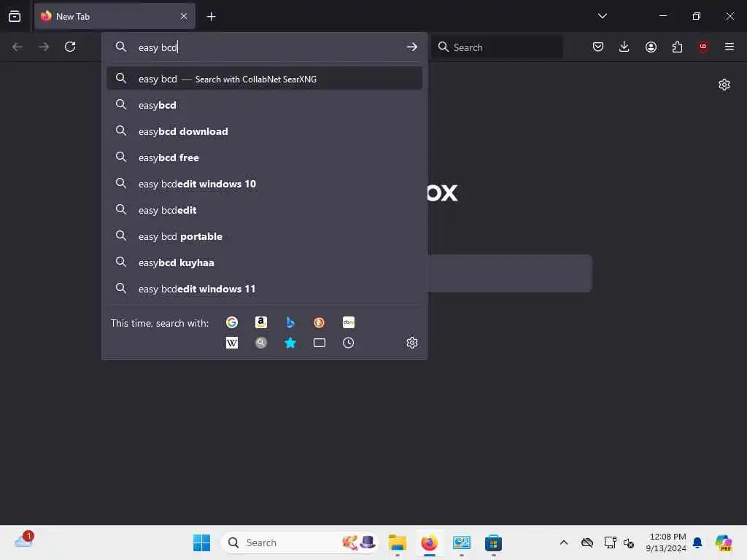This screenshot has height=560, width=747.
Task: Open the notification bell in the tray
Action: [697, 542]
